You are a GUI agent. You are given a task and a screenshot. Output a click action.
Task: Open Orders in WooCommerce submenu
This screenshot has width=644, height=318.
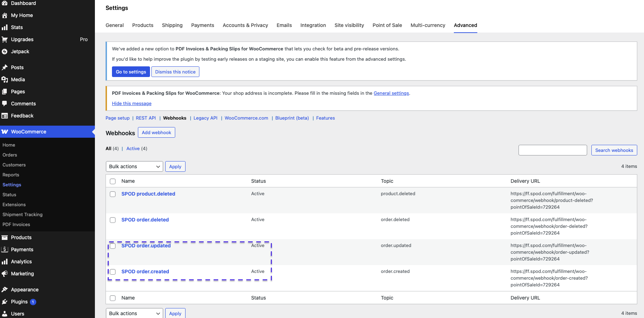pyautogui.click(x=10, y=155)
